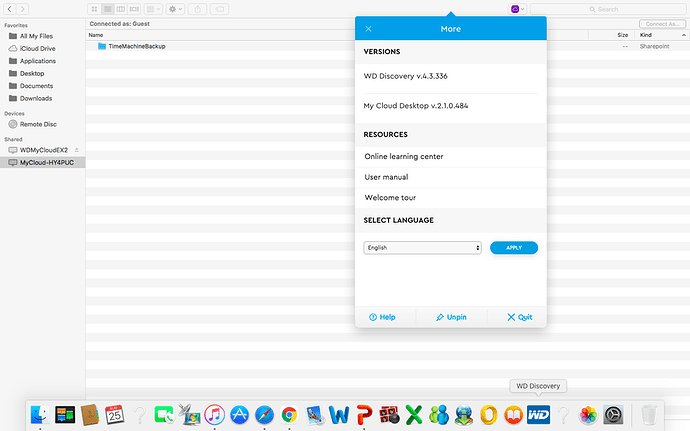Click the APPLY language button

click(x=514, y=247)
